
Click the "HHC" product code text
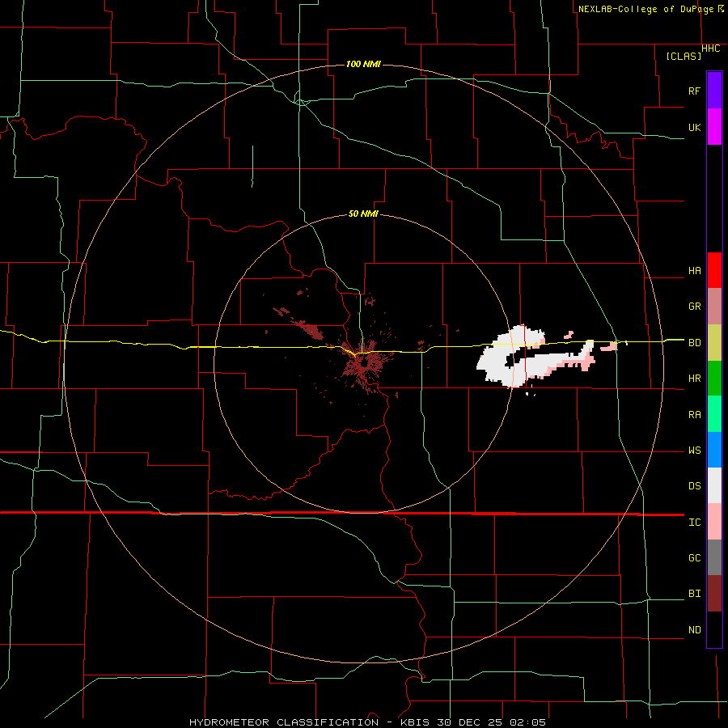tap(710, 49)
